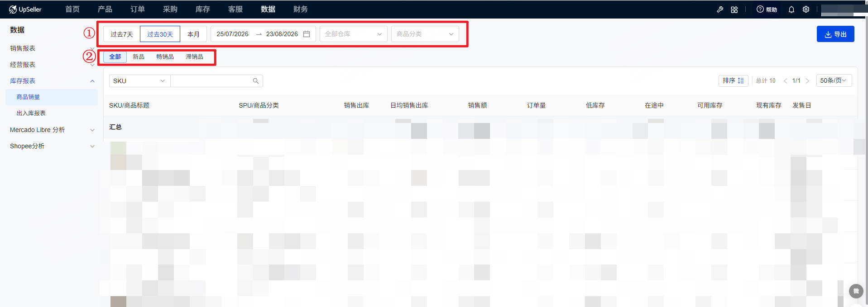The width and height of the screenshot is (868, 307).
Task: Click the 现有库存 column header
Action: click(769, 105)
